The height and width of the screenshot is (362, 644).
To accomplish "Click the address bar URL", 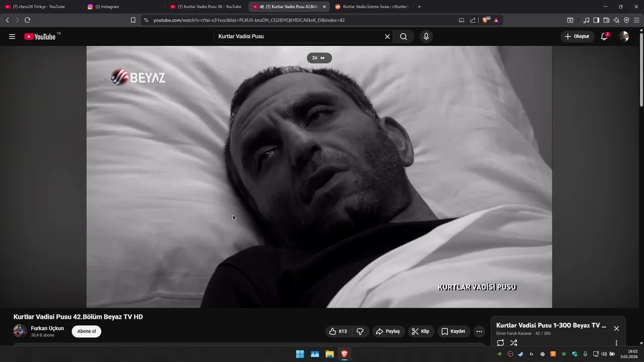I will click(x=249, y=20).
